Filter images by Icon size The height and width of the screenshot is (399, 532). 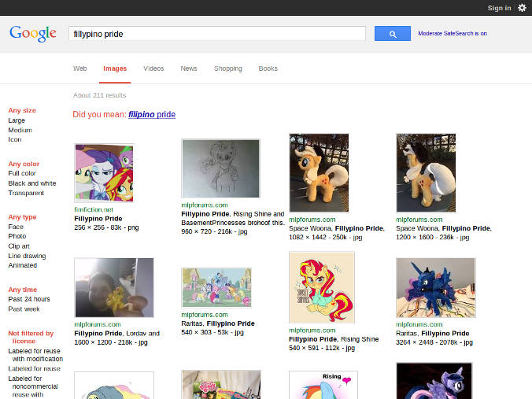click(x=15, y=139)
